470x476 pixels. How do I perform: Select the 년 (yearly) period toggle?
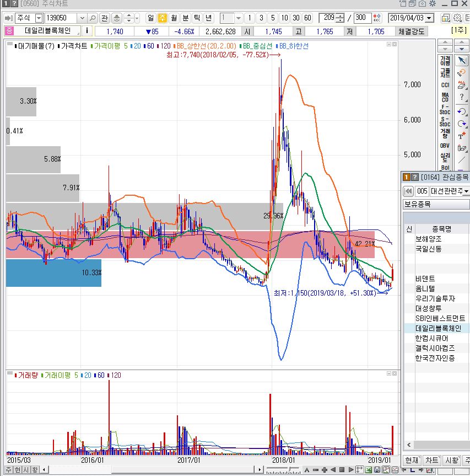208,18
